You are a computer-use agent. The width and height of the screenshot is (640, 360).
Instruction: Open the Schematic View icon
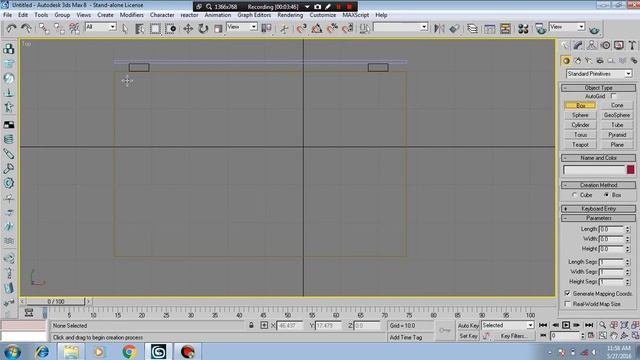505,28
